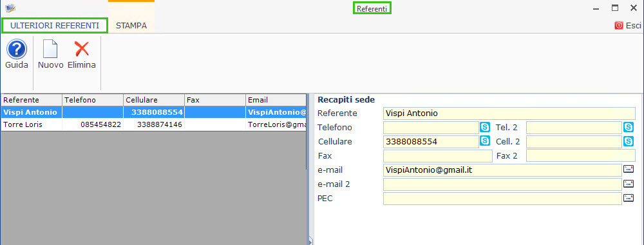Click the Skype icon next to Cellulare
The image size is (644, 245).
click(485, 141)
